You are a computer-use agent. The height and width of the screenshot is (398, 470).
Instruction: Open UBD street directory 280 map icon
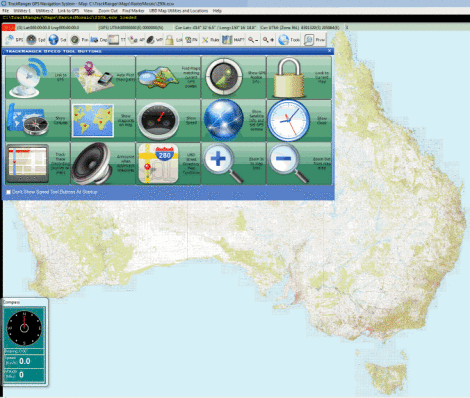(168, 163)
